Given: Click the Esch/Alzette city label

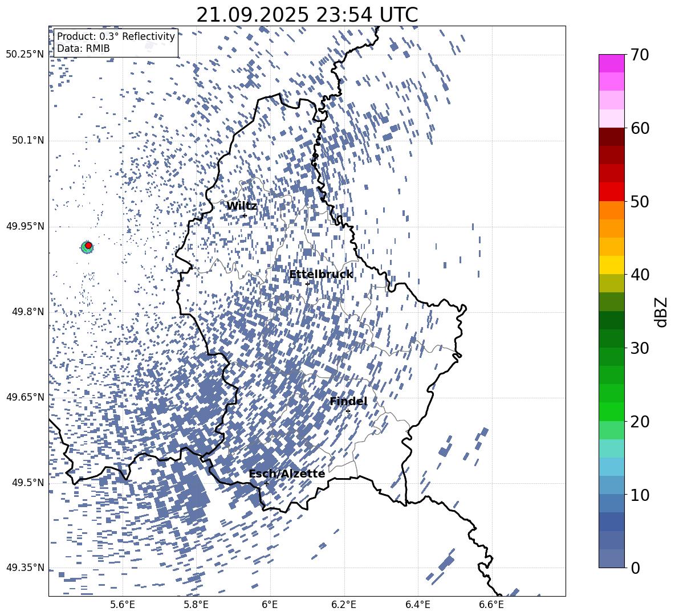Looking at the screenshot, I should (x=287, y=474).
